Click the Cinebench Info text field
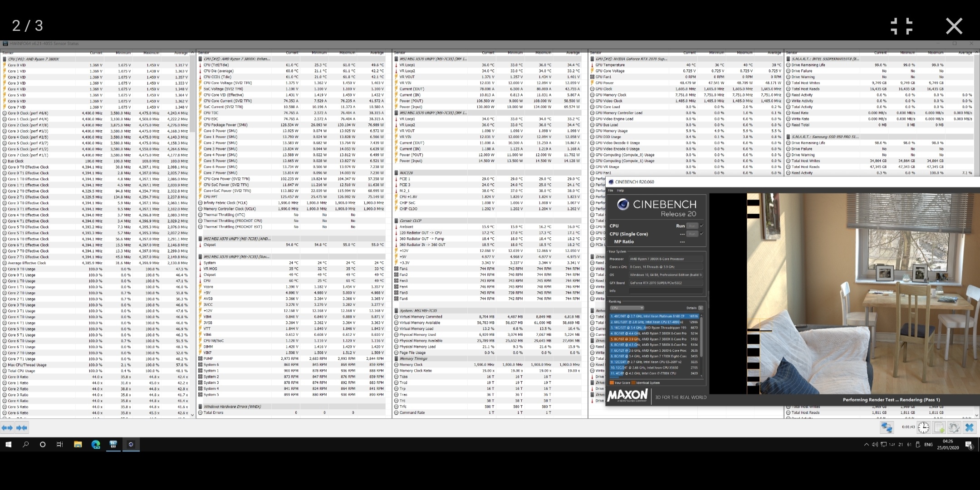Viewport: 980px width, 490px height. point(666,291)
